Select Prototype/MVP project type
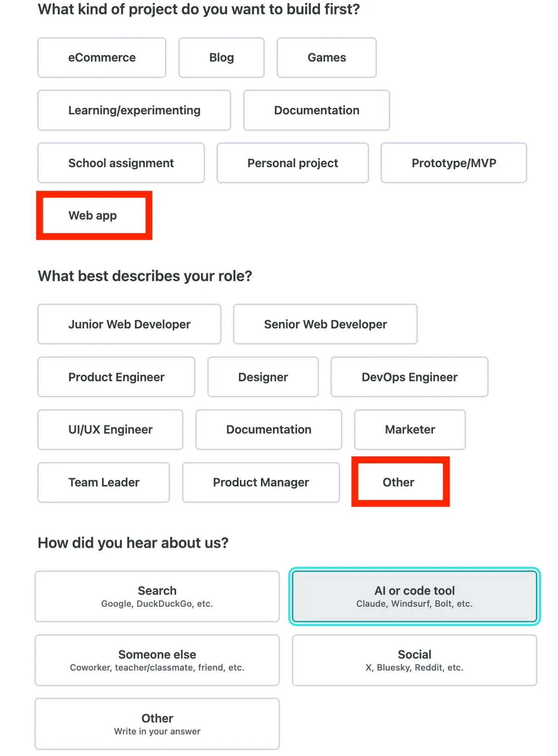Image resolution: width=558 pixels, height=756 pixels. (x=454, y=163)
